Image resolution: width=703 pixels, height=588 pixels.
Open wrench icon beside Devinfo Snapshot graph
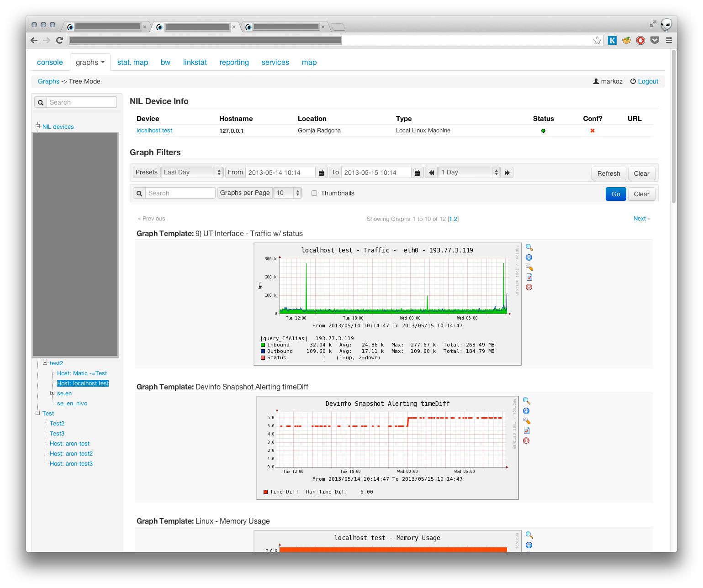(527, 420)
